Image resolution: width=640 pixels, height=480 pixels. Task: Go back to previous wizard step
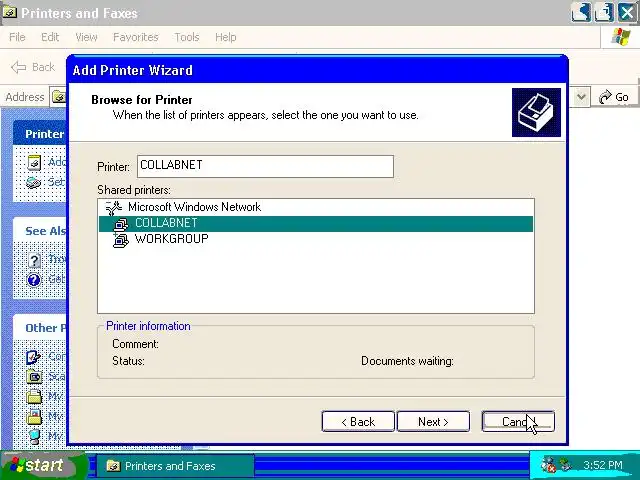(x=358, y=421)
